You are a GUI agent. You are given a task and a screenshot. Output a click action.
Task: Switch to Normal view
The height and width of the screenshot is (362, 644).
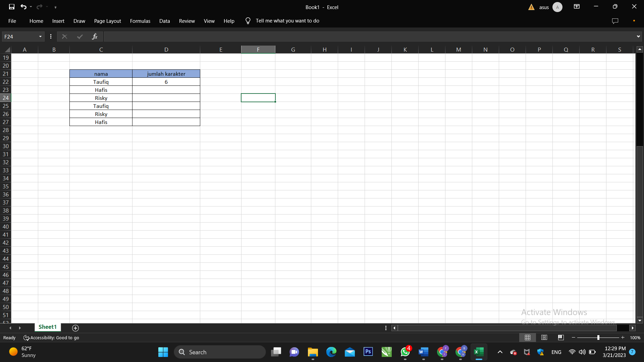point(528,338)
